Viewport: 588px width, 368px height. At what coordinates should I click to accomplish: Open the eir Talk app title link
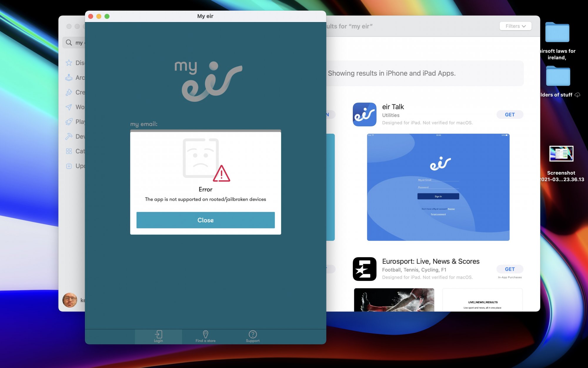click(x=393, y=107)
